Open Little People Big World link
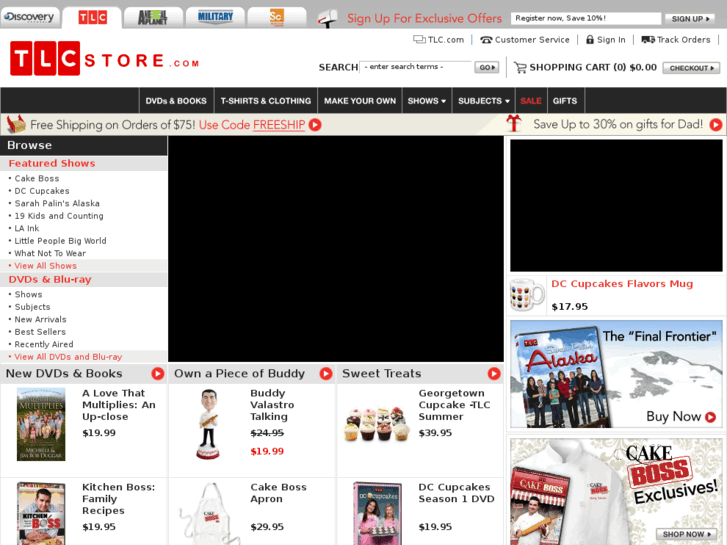 click(60, 241)
